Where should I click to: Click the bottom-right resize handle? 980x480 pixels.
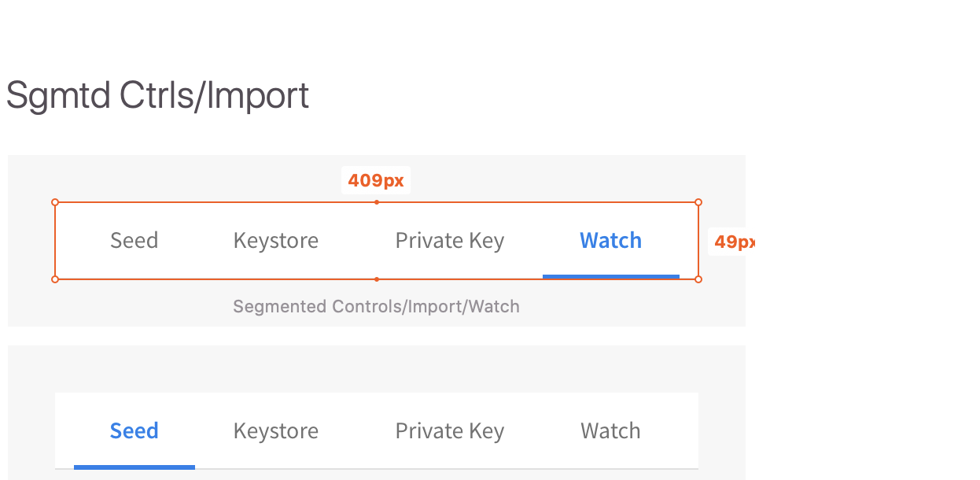pyautogui.click(x=698, y=279)
